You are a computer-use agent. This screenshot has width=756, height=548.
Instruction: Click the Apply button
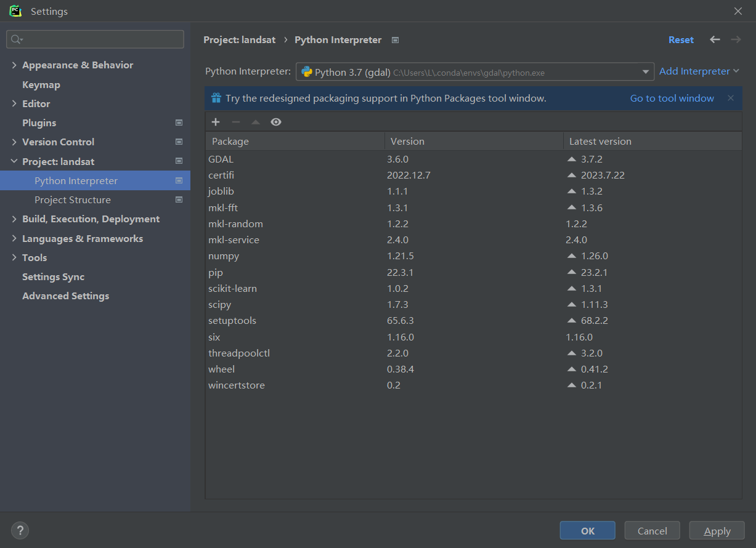[x=717, y=531]
